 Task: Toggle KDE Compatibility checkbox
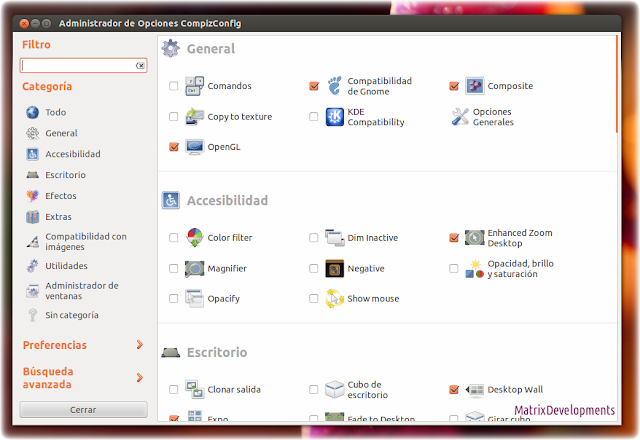click(x=314, y=117)
